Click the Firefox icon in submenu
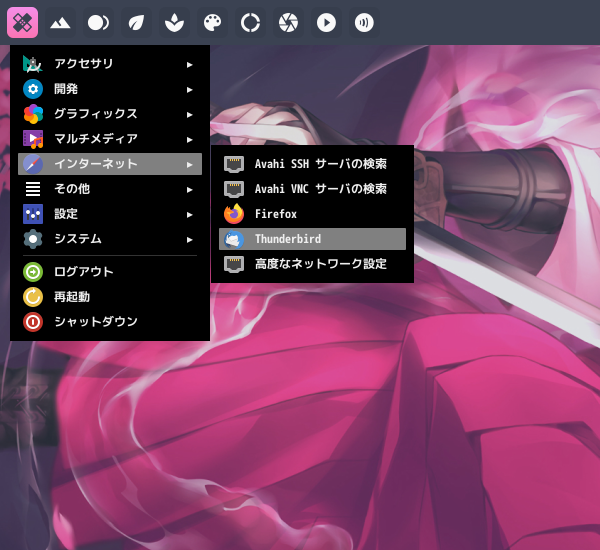600x550 pixels. (x=234, y=214)
